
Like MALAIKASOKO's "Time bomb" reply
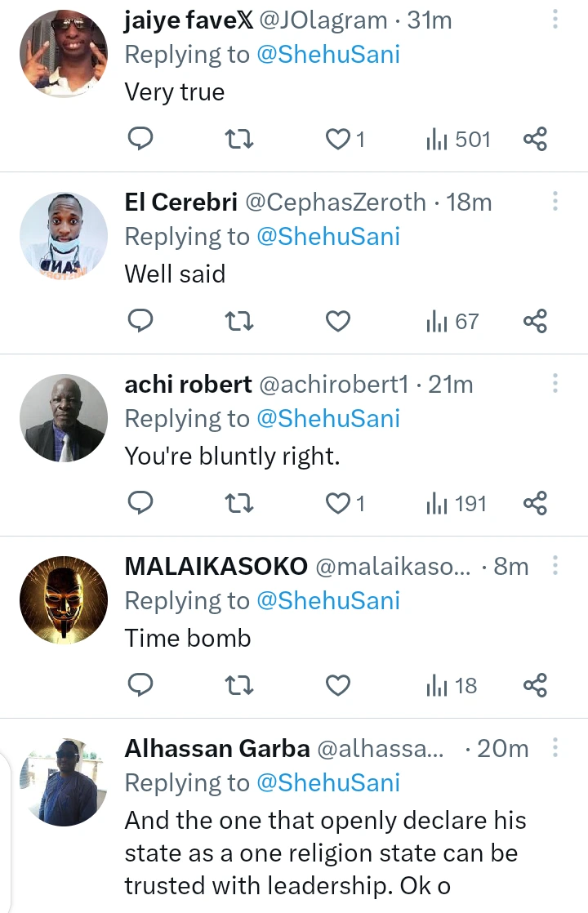[x=338, y=686]
